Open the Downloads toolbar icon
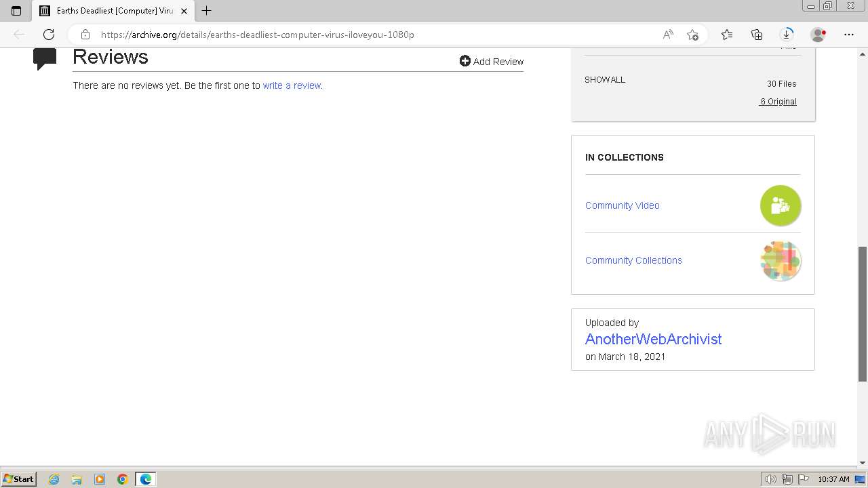This screenshot has height=488, width=868. click(x=787, y=35)
